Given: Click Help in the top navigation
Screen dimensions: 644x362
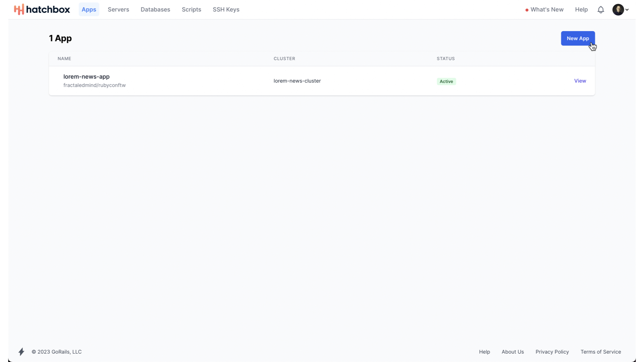Looking at the screenshot, I should (581, 9).
